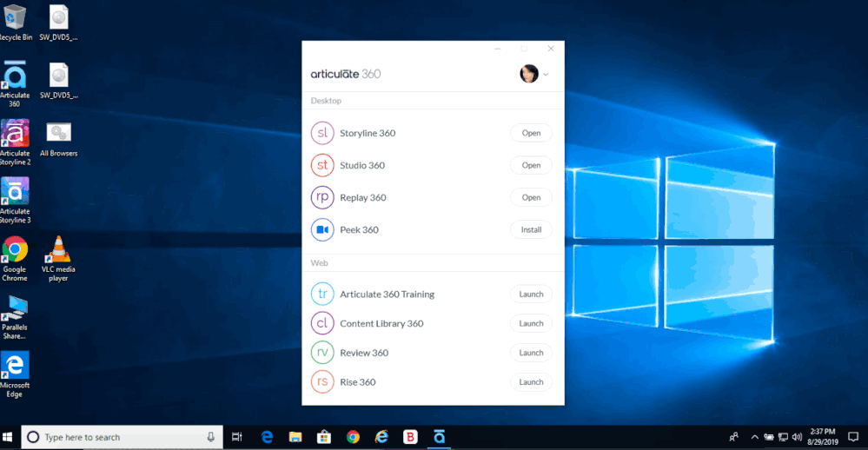Click the Storyline 360 'sl' icon
This screenshot has height=450, width=868.
coord(322,133)
